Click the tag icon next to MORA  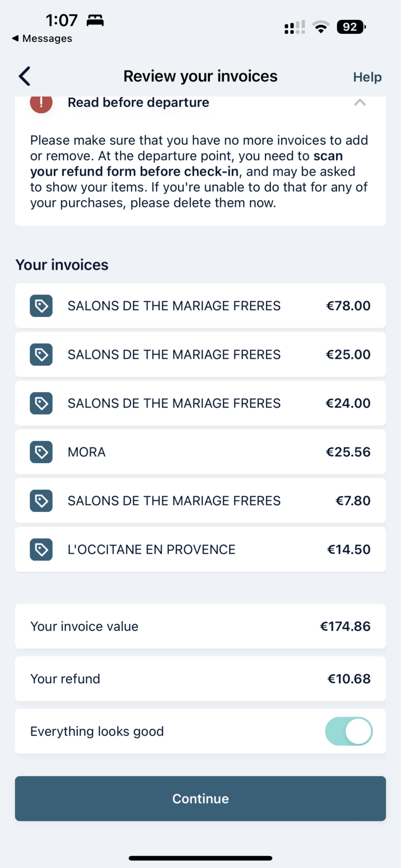pyautogui.click(x=41, y=452)
